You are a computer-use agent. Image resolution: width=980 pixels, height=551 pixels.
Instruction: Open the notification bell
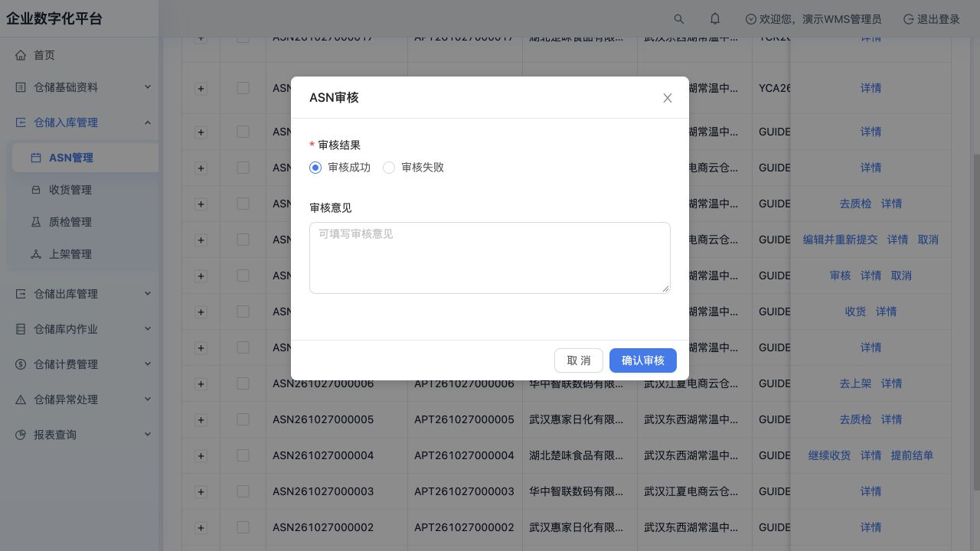[x=715, y=19]
